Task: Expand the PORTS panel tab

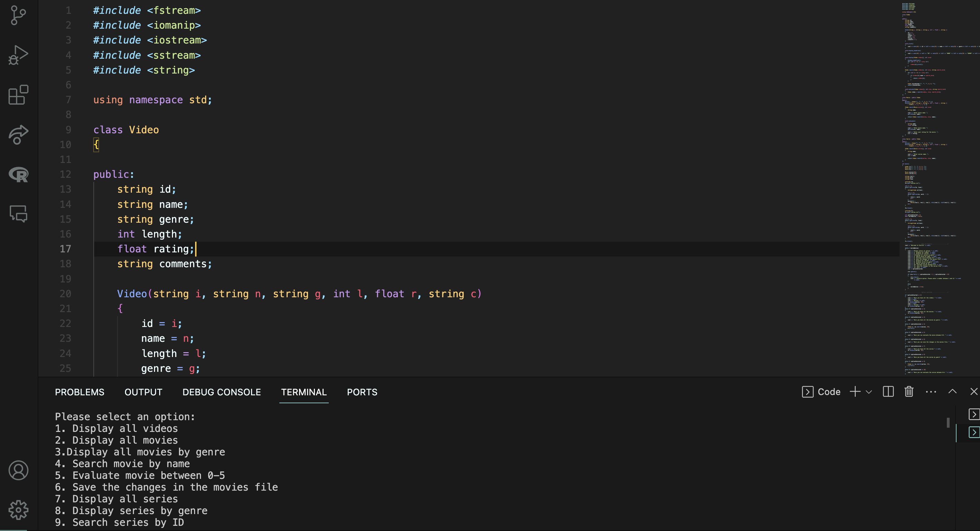Action: click(362, 392)
